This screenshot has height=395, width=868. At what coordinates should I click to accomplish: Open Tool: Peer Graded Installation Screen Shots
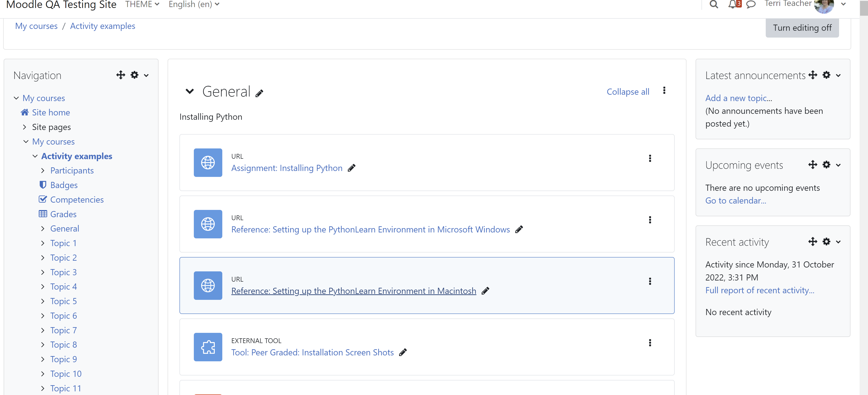312,352
